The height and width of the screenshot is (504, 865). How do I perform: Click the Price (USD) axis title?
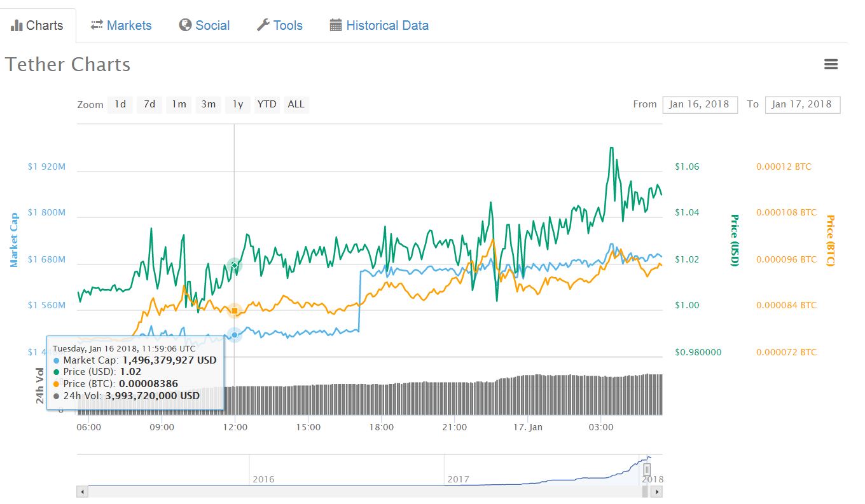click(734, 240)
